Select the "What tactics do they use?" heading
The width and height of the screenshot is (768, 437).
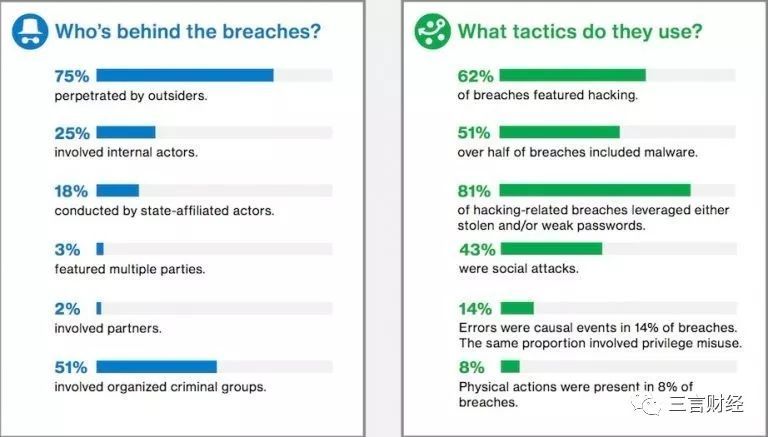click(579, 32)
